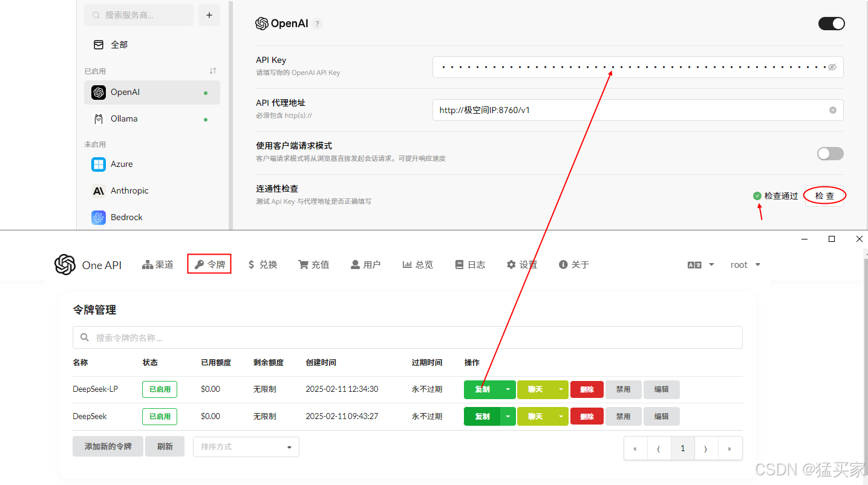The image size is (868, 485).
Task: Click the Refresh button
Action: (x=165, y=446)
